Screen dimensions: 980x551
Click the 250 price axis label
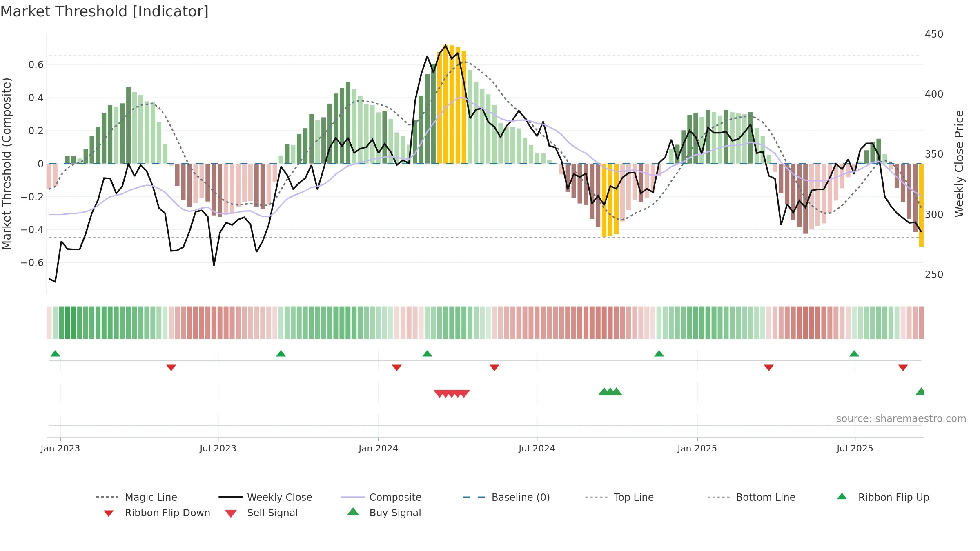point(934,274)
